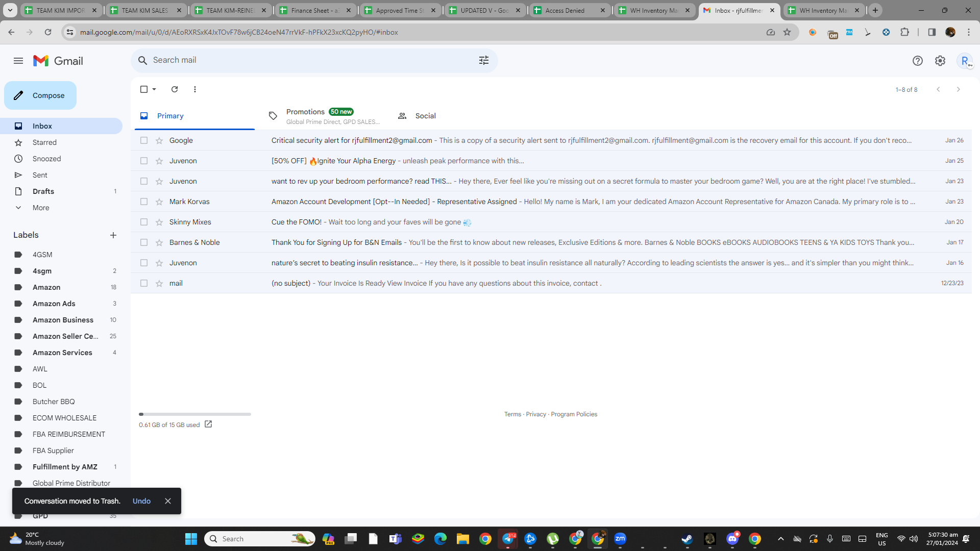Image resolution: width=980 pixels, height=551 pixels.
Task: Select the Mark Korvas email checkbox
Action: (x=144, y=202)
